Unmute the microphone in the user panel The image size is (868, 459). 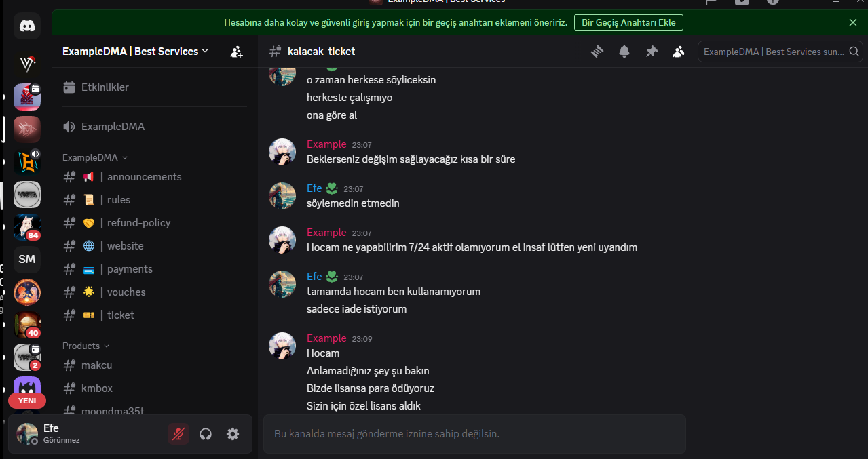click(178, 434)
